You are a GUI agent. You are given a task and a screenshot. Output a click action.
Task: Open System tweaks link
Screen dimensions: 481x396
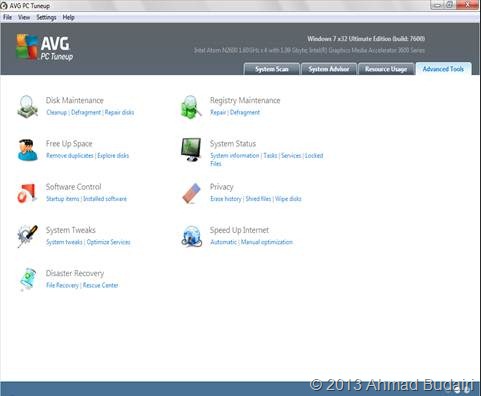click(x=64, y=242)
